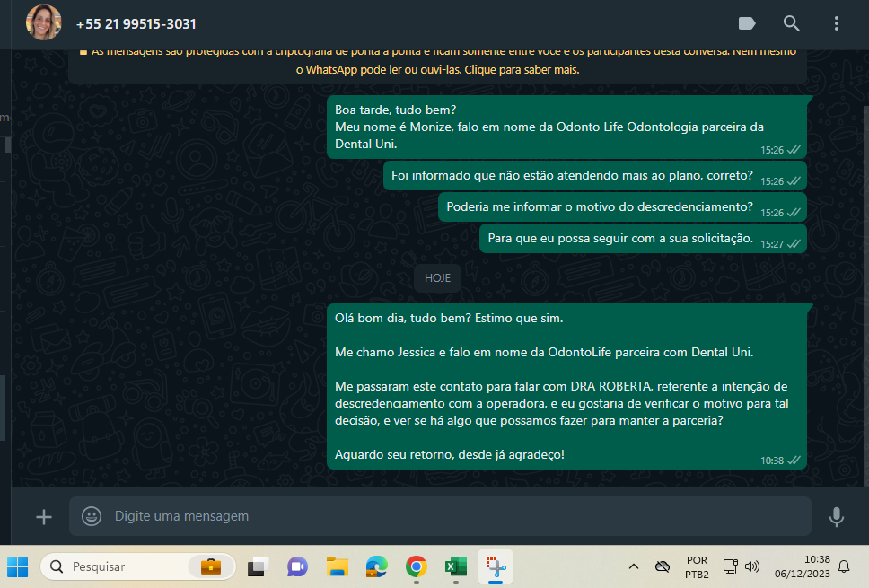Click the HOJE date separator

437,278
